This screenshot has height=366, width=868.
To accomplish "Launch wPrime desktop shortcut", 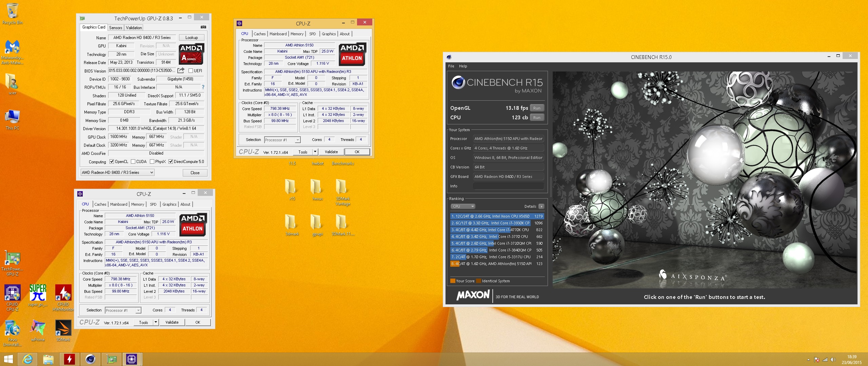I will [38, 330].
